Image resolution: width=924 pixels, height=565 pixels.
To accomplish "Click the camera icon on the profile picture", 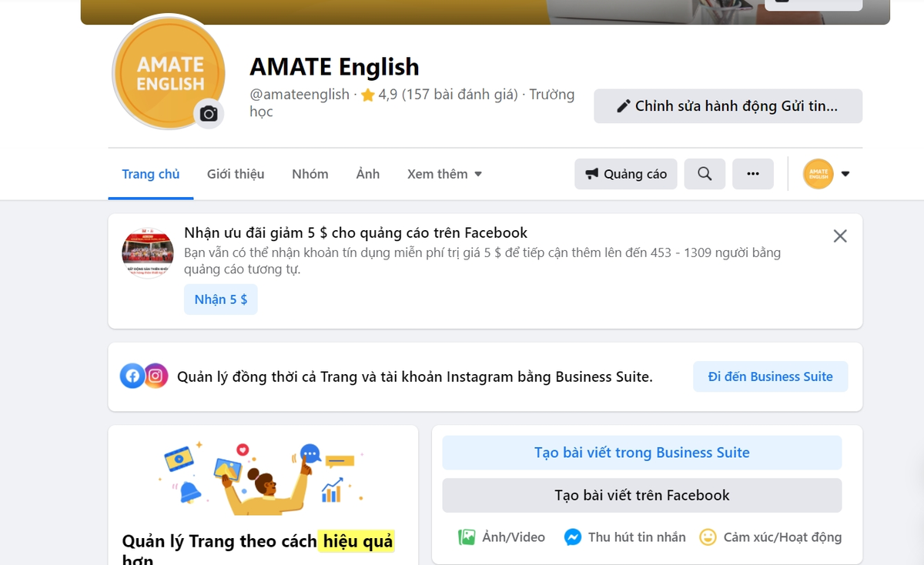I will pyautogui.click(x=209, y=114).
